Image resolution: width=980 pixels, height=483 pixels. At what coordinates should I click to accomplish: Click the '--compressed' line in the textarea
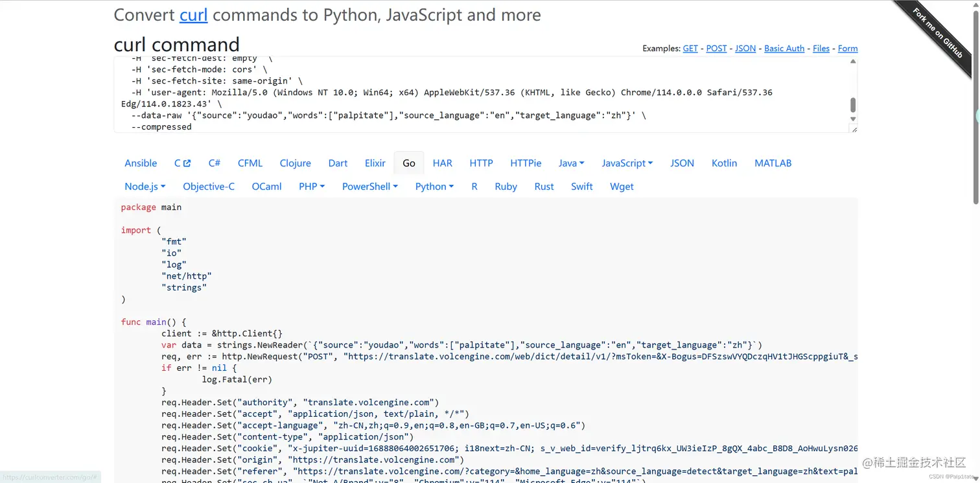tap(161, 127)
